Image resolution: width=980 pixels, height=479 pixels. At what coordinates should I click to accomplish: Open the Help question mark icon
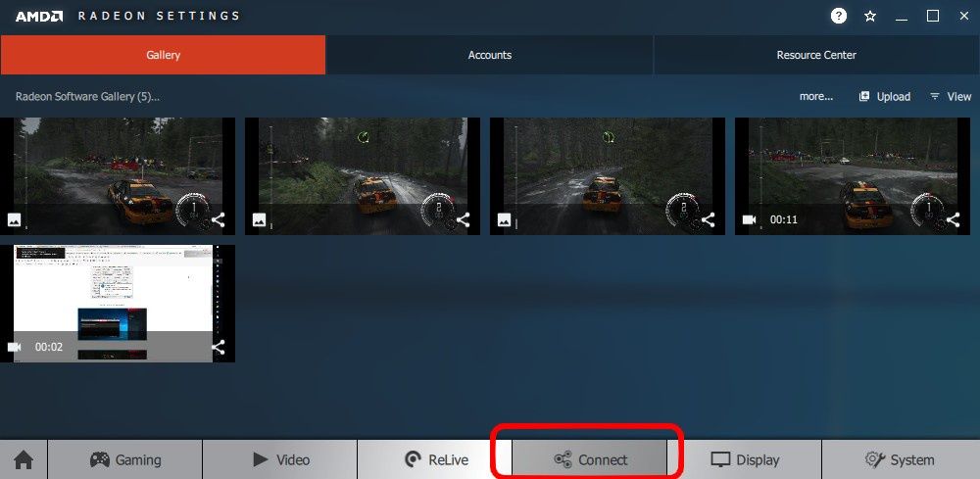(838, 17)
